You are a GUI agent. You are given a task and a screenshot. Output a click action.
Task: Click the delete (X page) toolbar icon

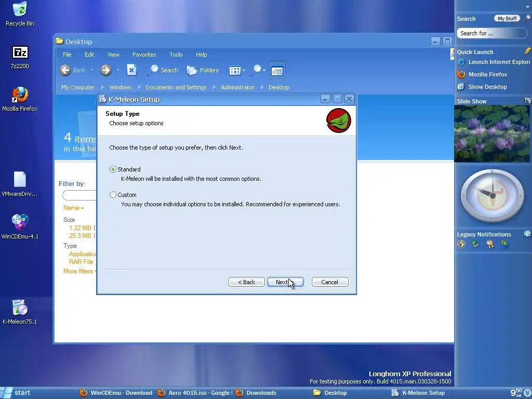131,70
